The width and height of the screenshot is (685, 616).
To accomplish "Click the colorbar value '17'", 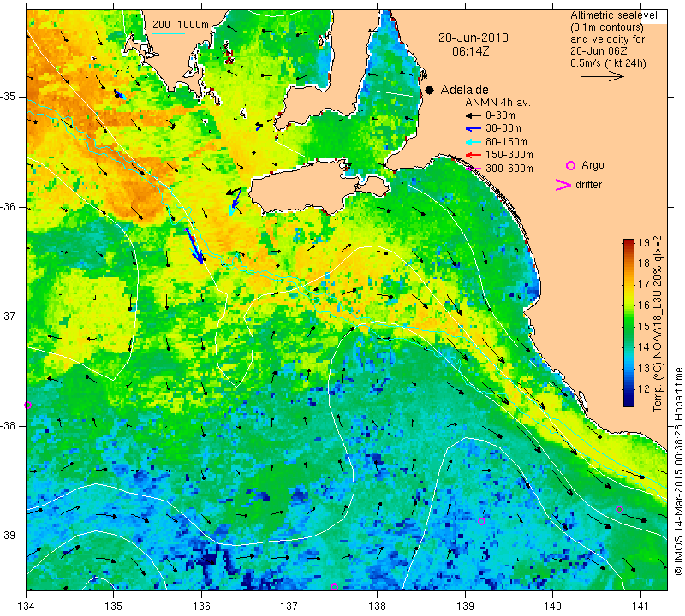I will point(644,285).
